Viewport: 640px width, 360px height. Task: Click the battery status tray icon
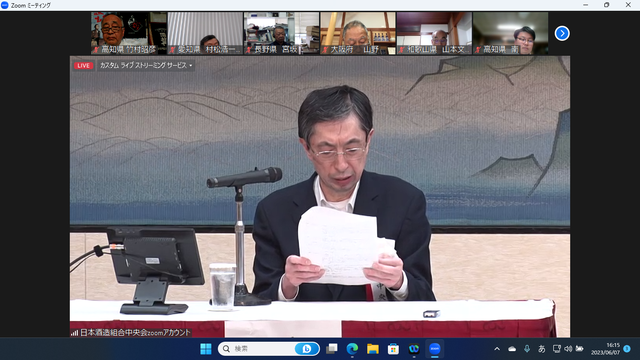click(x=579, y=349)
